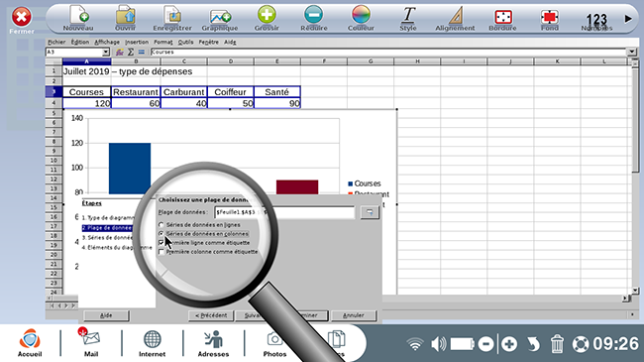Open the Insertion menu
Screen dimensions: 644x362
(x=137, y=42)
